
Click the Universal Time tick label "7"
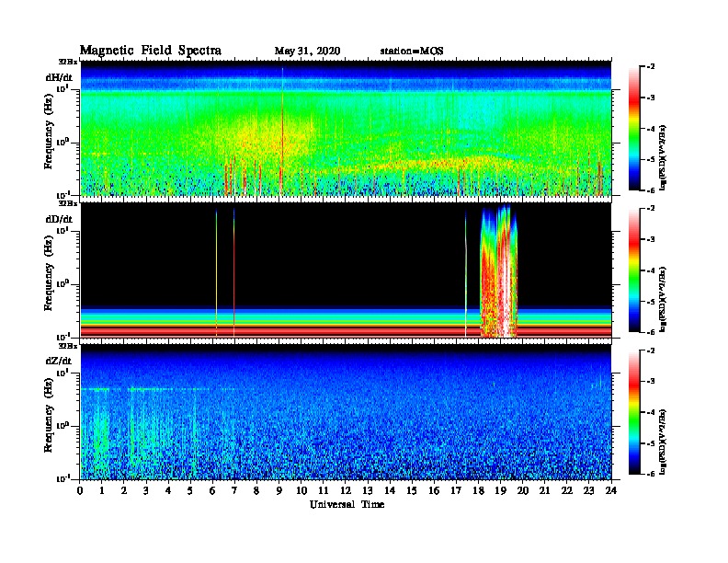pos(235,491)
